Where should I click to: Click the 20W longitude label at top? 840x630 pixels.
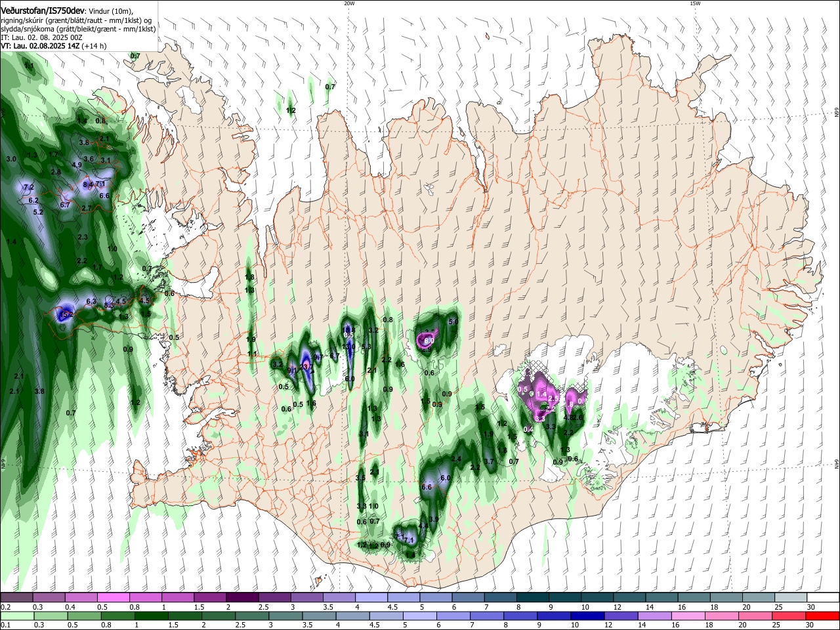click(349, 3)
